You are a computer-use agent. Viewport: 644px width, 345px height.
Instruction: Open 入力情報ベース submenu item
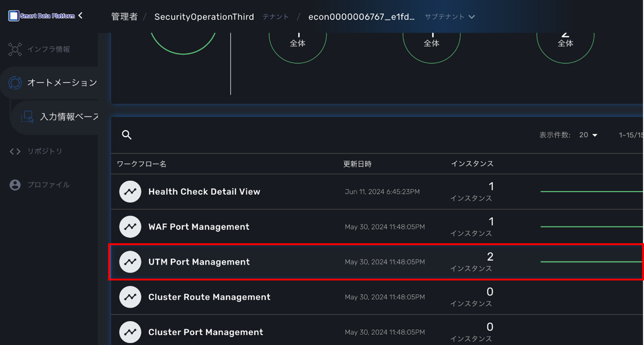click(68, 117)
